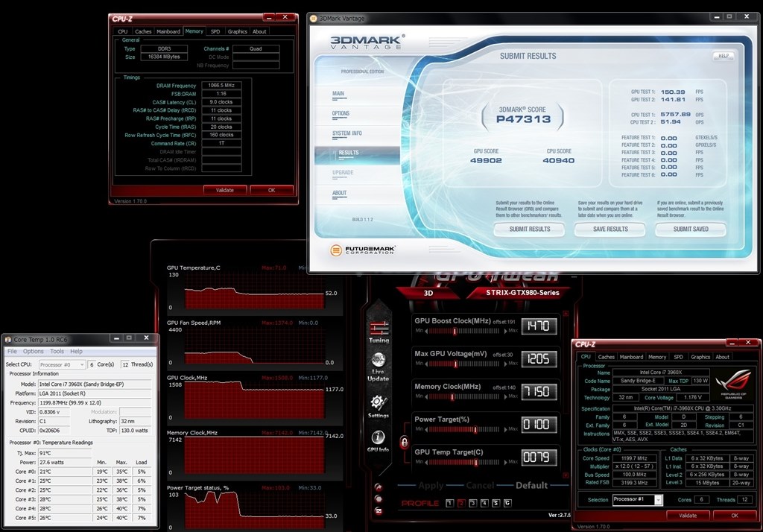Click Validate in CPU-Z CPU window

(x=688, y=516)
